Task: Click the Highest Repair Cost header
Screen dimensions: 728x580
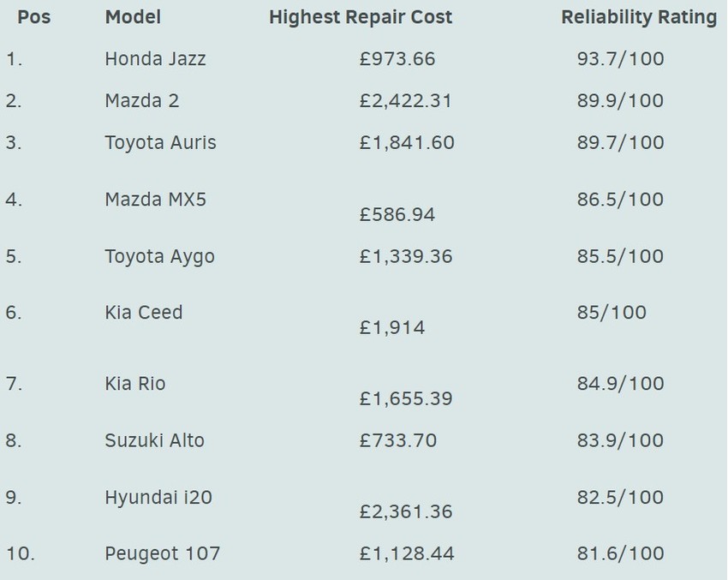Action: (361, 17)
